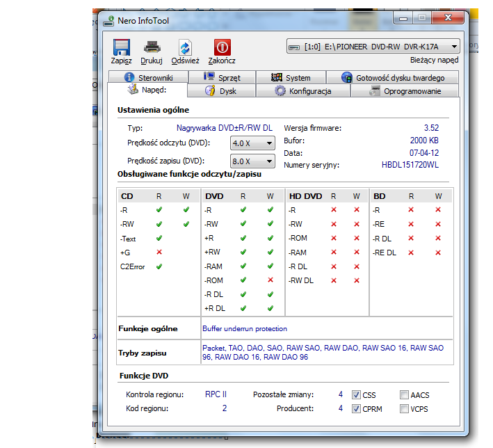Screen dimensions: 493x448
Task: Click green check for CD -RW write
Action: click(x=186, y=224)
